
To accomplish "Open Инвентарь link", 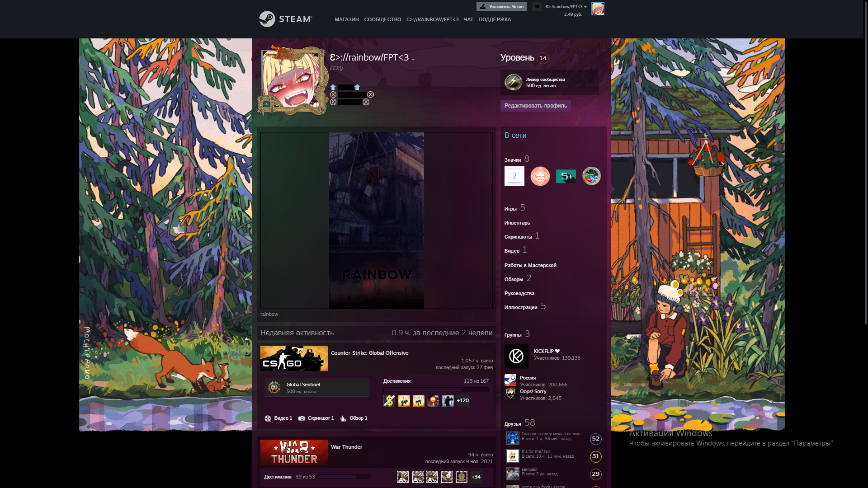I will tap(517, 223).
